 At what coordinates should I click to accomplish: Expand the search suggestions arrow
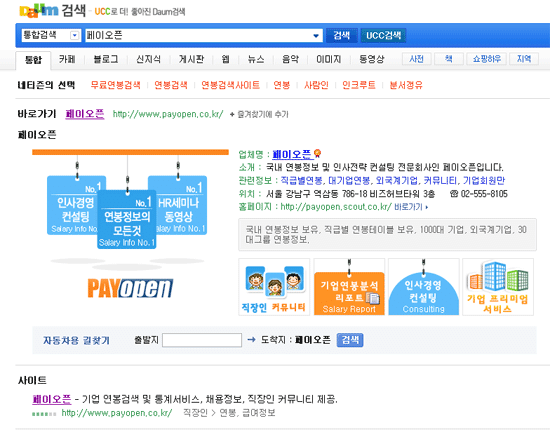click(316, 35)
